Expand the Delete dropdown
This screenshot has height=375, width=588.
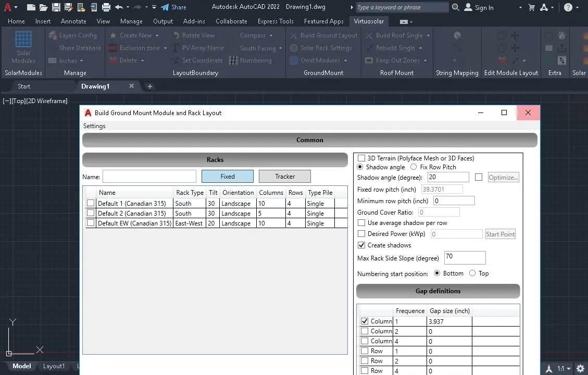pyautogui.click(x=143, y=60)
